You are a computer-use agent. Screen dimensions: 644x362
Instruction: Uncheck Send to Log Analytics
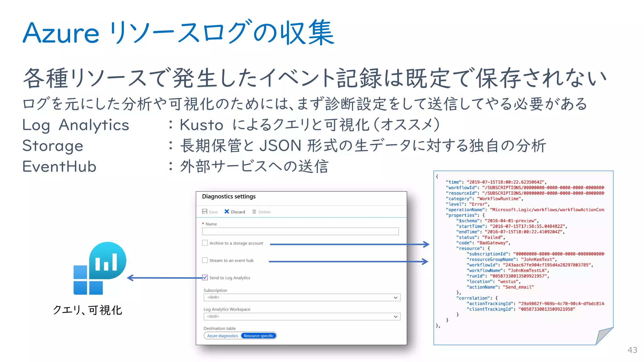tap(205, 277)
